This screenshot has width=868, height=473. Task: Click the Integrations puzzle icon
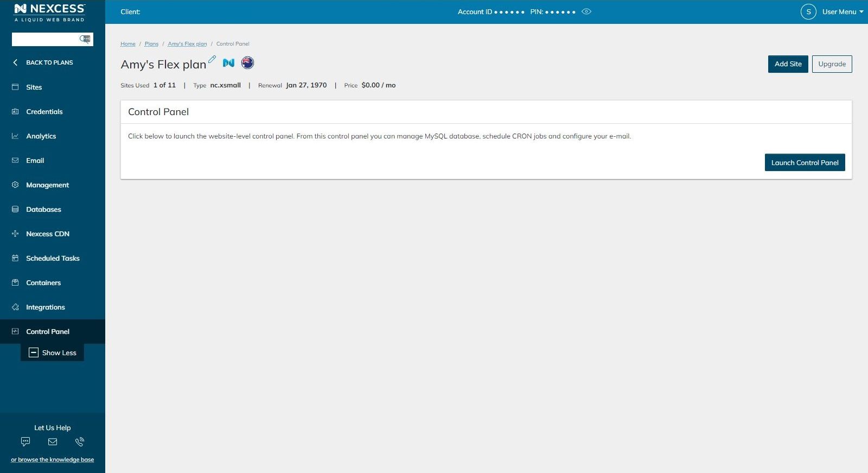pos(15,307)
